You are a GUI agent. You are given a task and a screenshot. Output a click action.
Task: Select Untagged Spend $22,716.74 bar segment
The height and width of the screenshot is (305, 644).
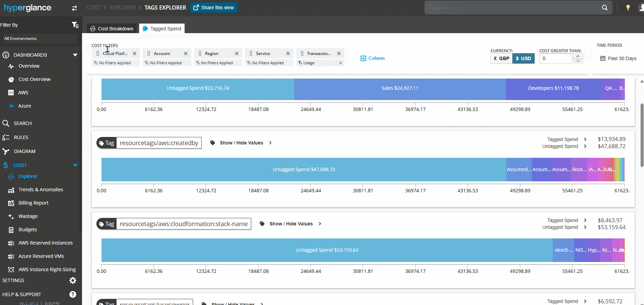click(198, 88)
